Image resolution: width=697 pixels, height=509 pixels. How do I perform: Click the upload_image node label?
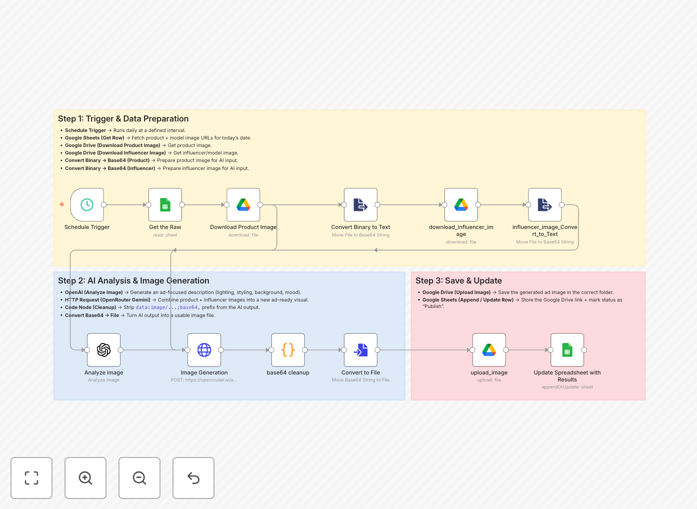click(x=489, y=373)
